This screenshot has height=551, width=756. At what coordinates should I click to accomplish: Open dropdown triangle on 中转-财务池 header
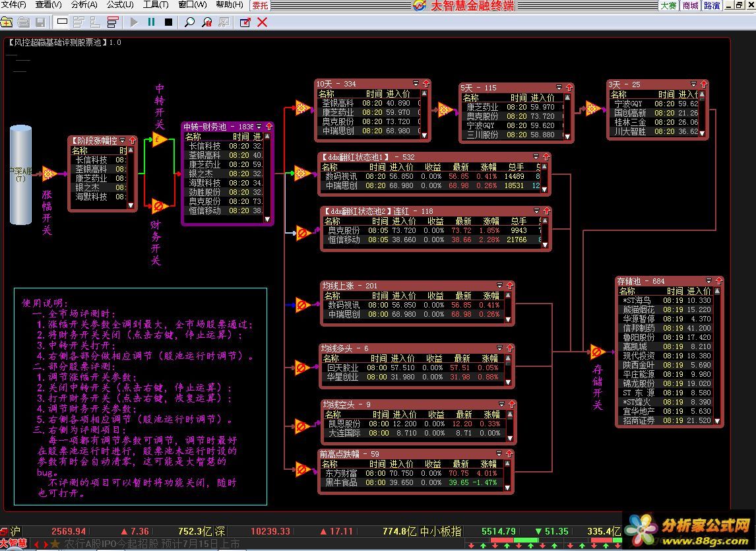point(259,127)
